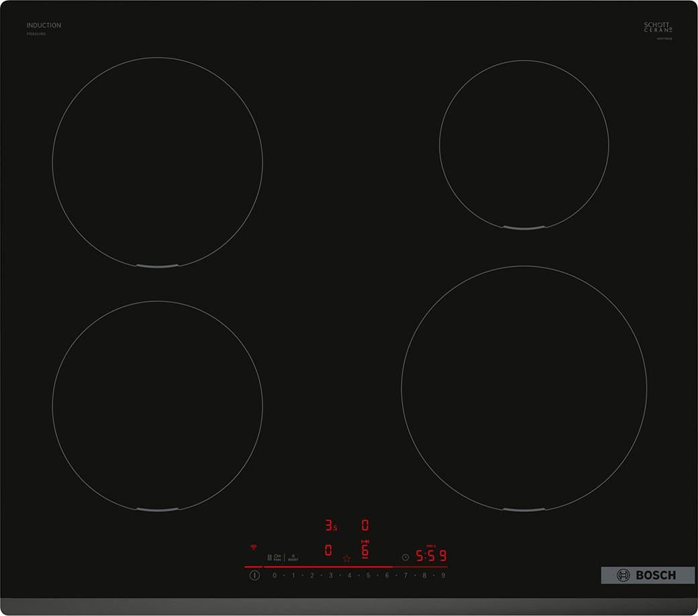Select the rear-left zone display showing 3.5
This screenshot has height=616, width=698.
pos(331,525)
